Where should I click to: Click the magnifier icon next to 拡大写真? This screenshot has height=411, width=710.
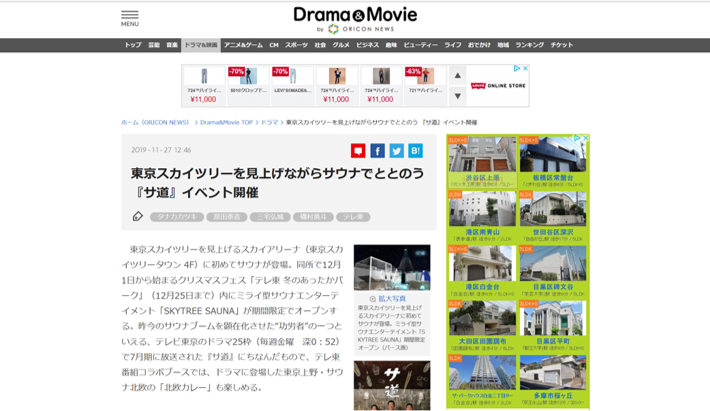[x=373, y=299]
